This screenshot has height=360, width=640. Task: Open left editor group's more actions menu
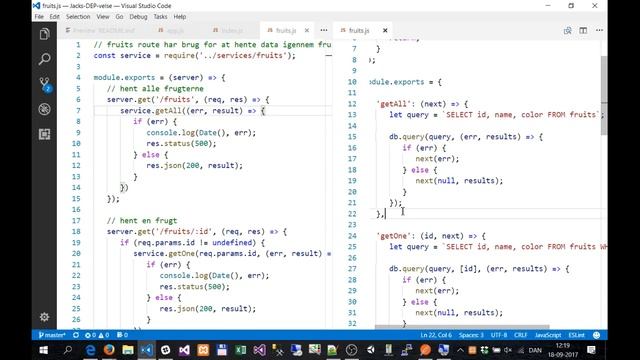(x=324, y=30)
